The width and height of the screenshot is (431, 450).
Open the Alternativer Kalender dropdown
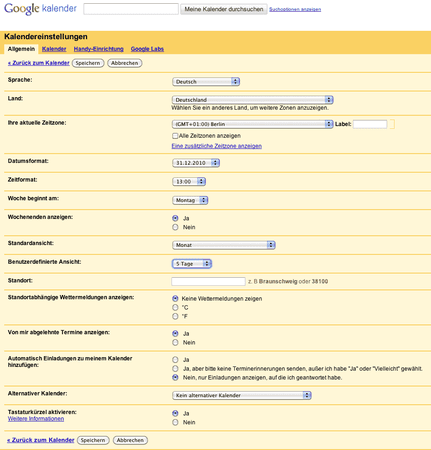[242, 395]
